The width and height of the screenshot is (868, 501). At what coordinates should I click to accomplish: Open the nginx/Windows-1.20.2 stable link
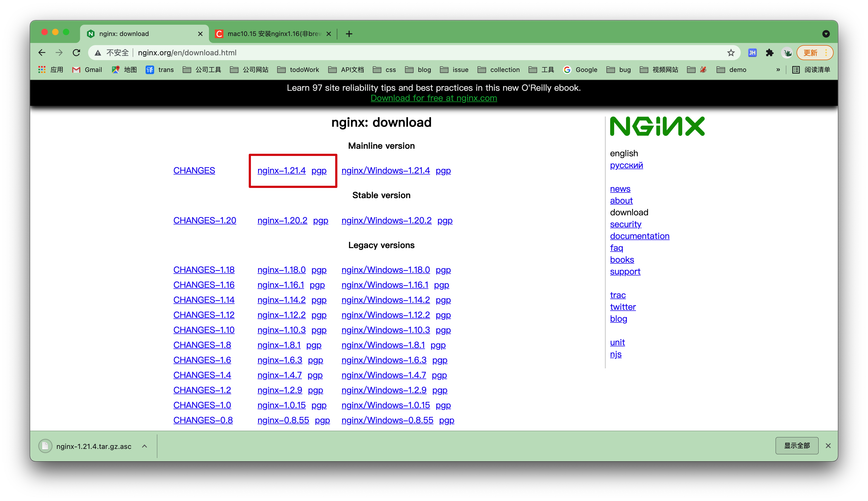(x=386, y=221)
